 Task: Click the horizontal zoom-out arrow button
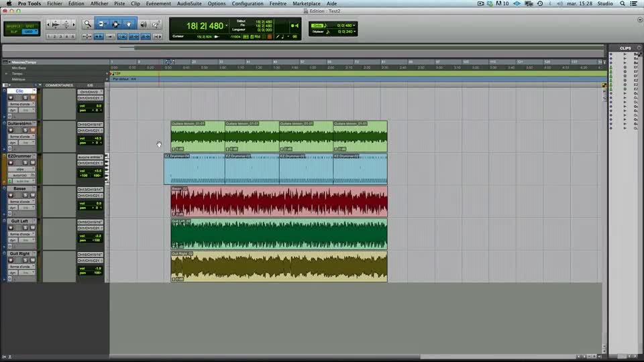coord(48,25)
